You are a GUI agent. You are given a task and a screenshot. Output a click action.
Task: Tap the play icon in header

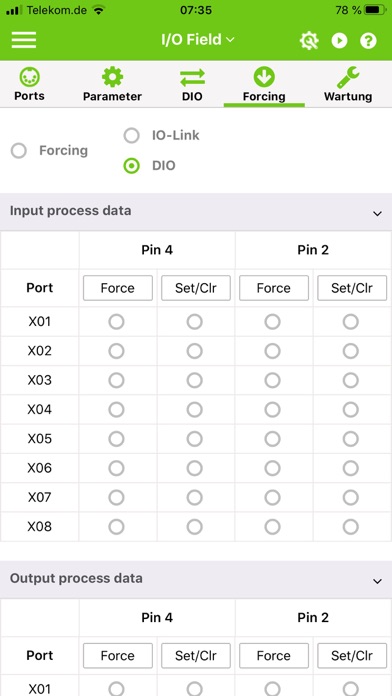(339, 41)
